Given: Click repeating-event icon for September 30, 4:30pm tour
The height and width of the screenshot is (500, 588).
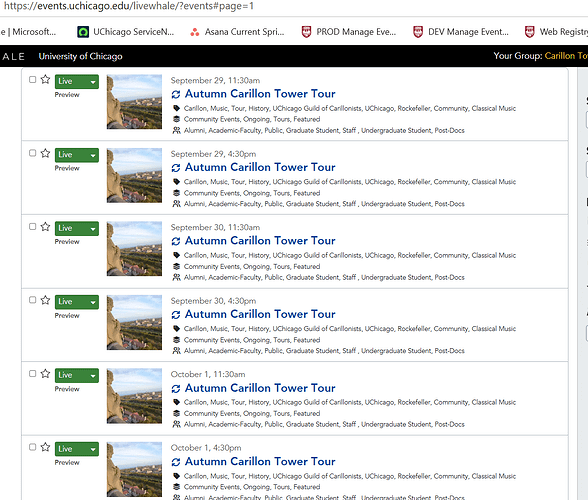Looking at the screenshot, I should tap(176, 315).
